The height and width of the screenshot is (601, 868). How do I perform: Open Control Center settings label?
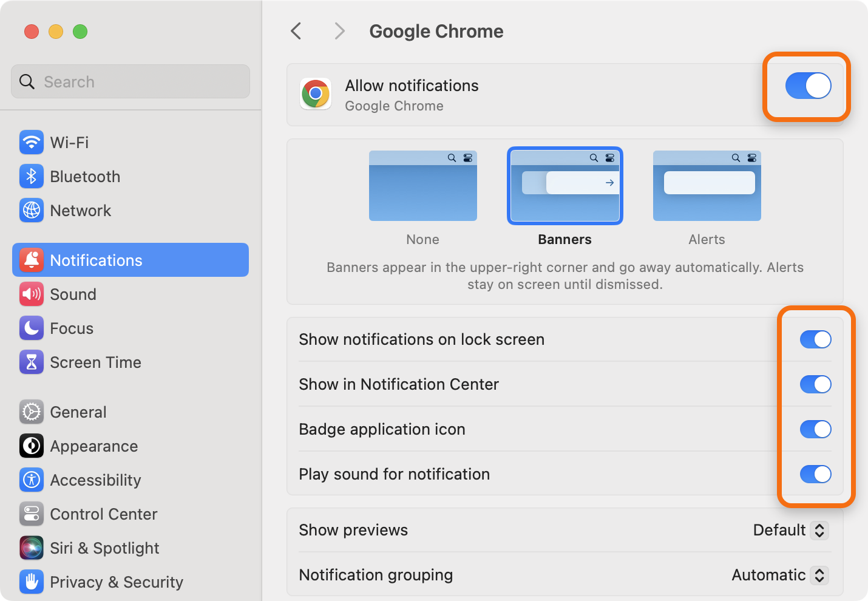coord(104,514)
